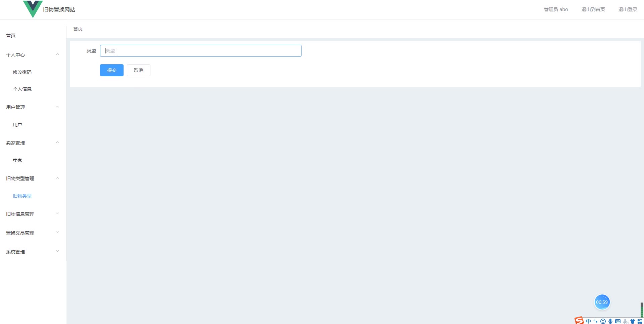Expand the 旧物信息管理 menu section
Viewport: 644px width, 324px height.
click(x=33, y=214)
